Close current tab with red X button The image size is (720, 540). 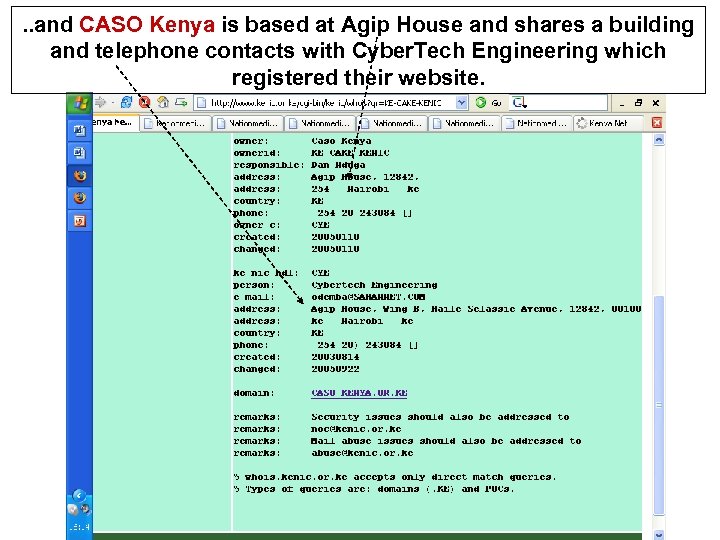click(x=657, y=123)
